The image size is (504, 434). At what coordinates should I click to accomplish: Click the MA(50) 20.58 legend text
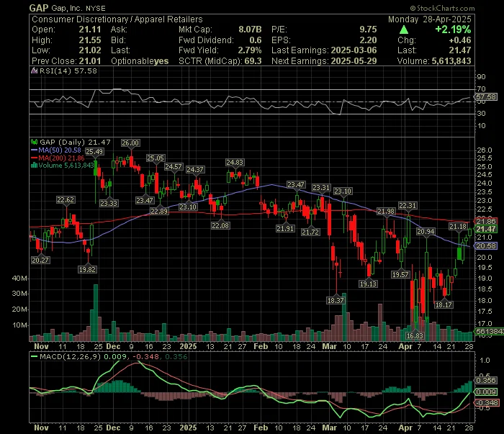pyautogui.click(x=60, y=150)
